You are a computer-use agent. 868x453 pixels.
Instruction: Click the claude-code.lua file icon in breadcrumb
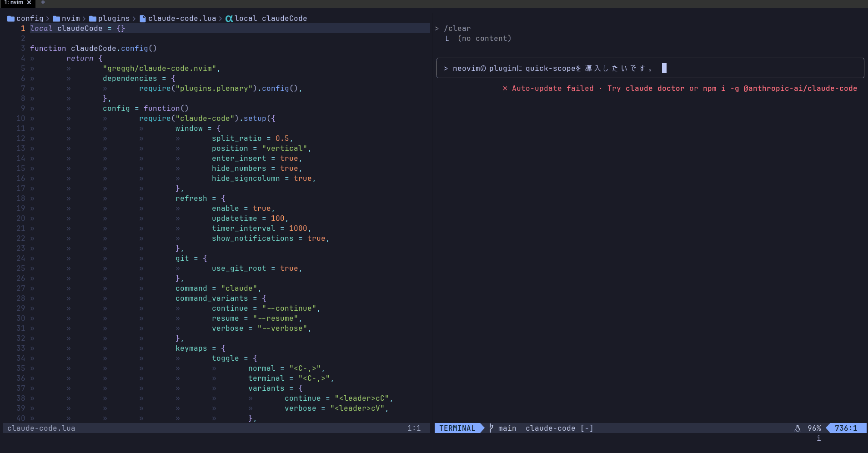click(x=143, y=19)
